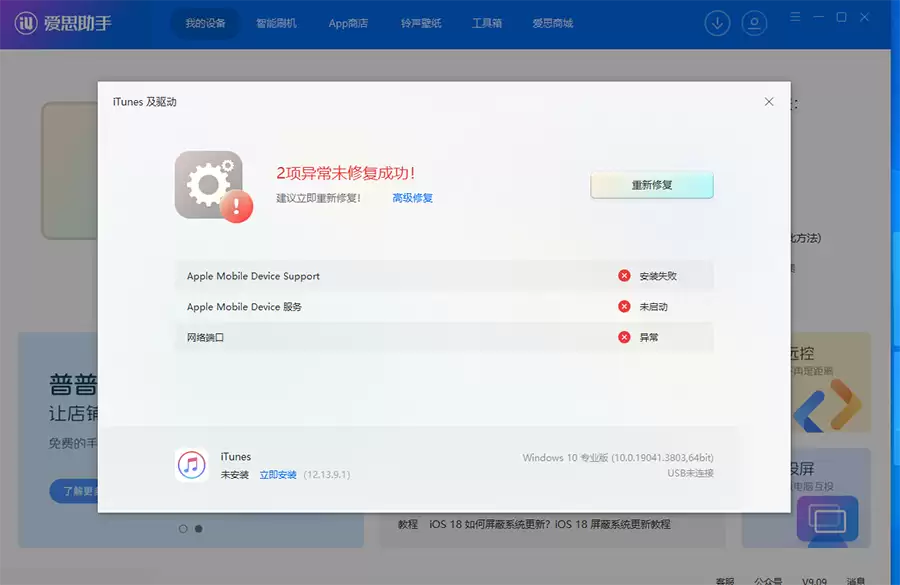Image resolution: width=900 pixels, height=585 pixels.
Task: Click the iTunes version (12.13.9.1) text
Action: coord(327,475)
